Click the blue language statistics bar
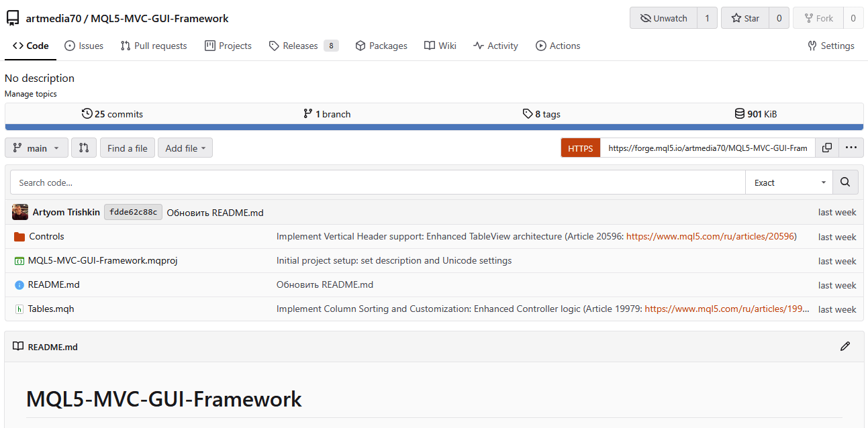 point(434,127)
